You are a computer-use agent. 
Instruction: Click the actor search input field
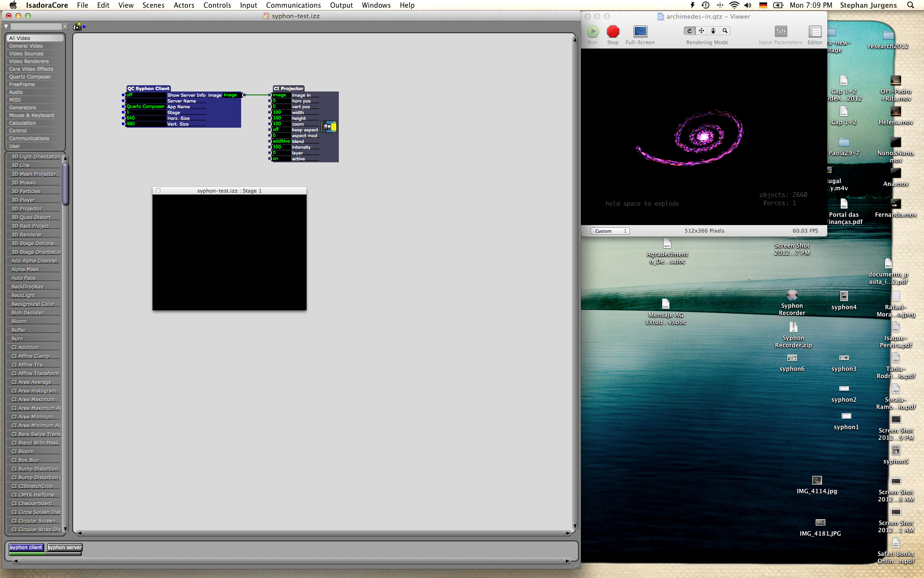[x=37, y=26]
